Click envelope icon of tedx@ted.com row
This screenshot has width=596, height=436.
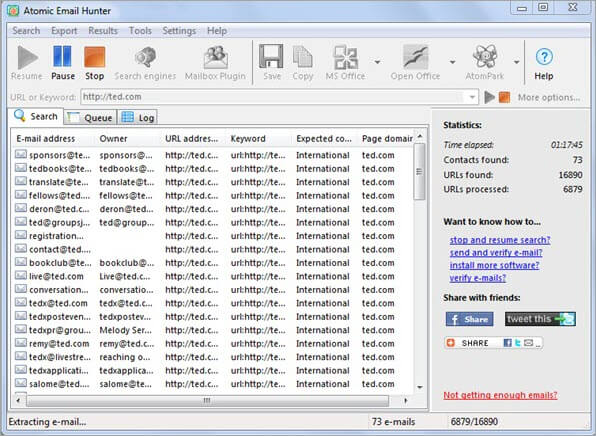[21, 303]
